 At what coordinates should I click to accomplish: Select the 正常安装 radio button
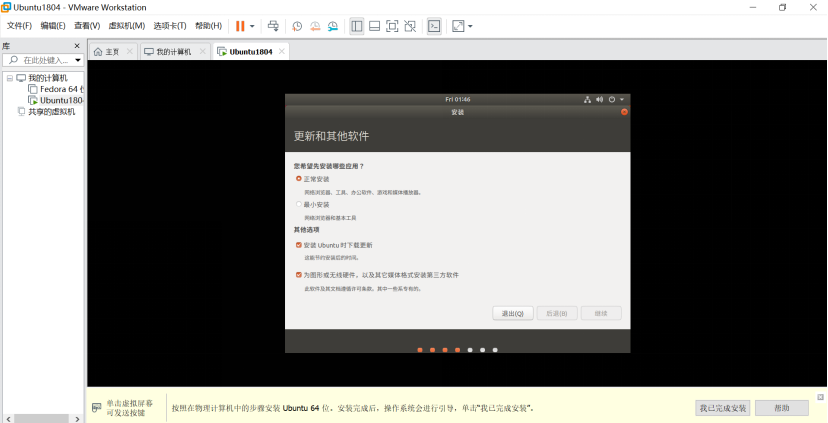click(x=299, y=179)
